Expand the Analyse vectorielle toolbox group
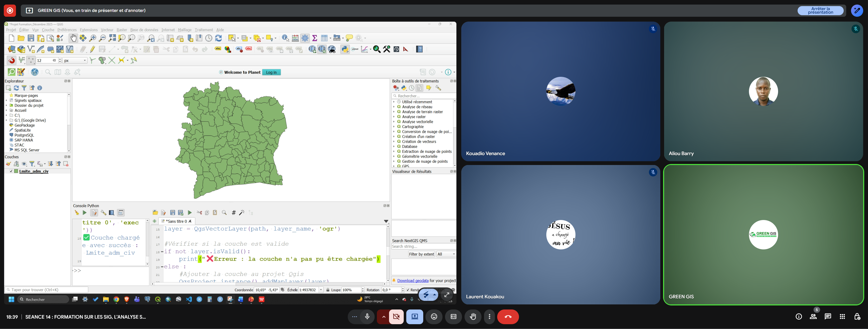This screenshot has height=329, width=868. tap(394, 122)
